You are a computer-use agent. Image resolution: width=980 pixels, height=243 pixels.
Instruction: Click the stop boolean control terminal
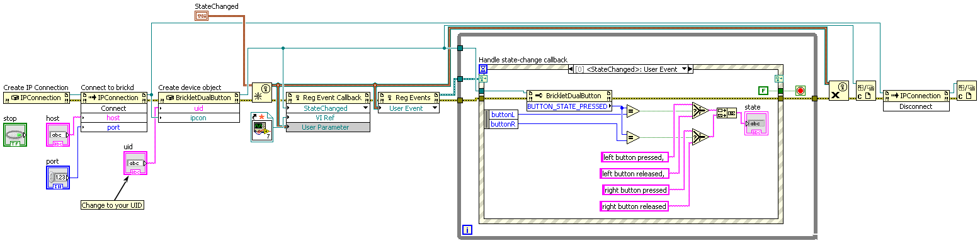pos(14,135)
